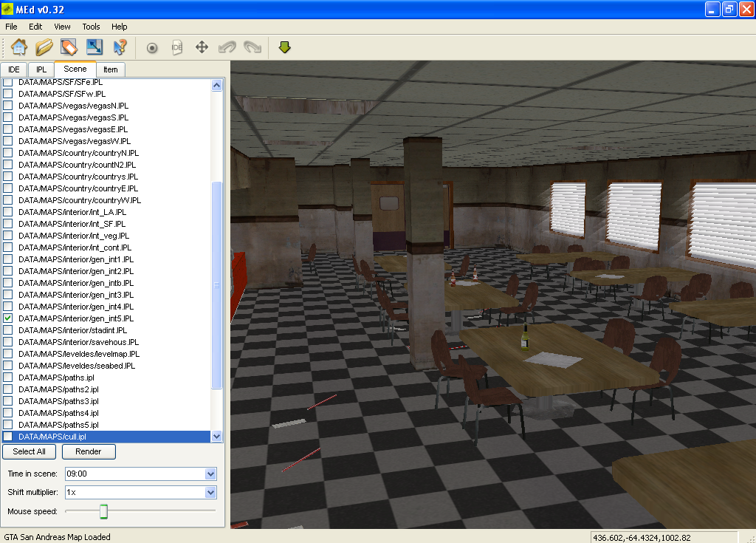Click the Select All button

tap(29, 452)
